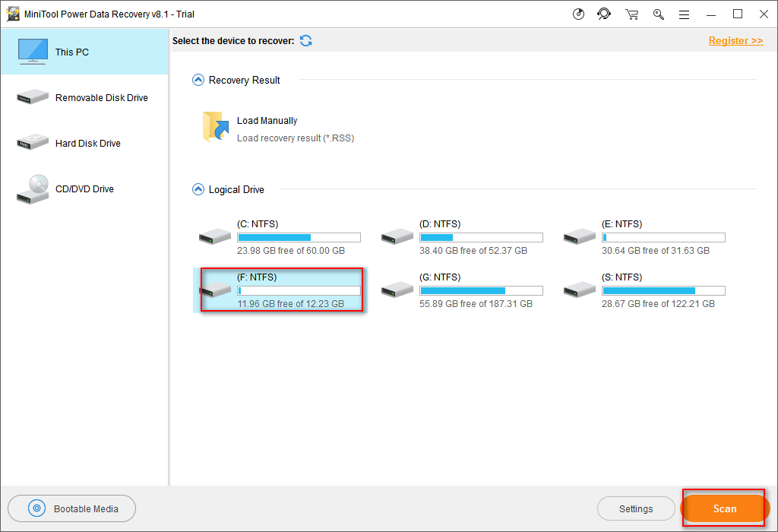This screenshot has height=532, width=778.
Task: Click the (G: NTFS) label
Action: 440,277
